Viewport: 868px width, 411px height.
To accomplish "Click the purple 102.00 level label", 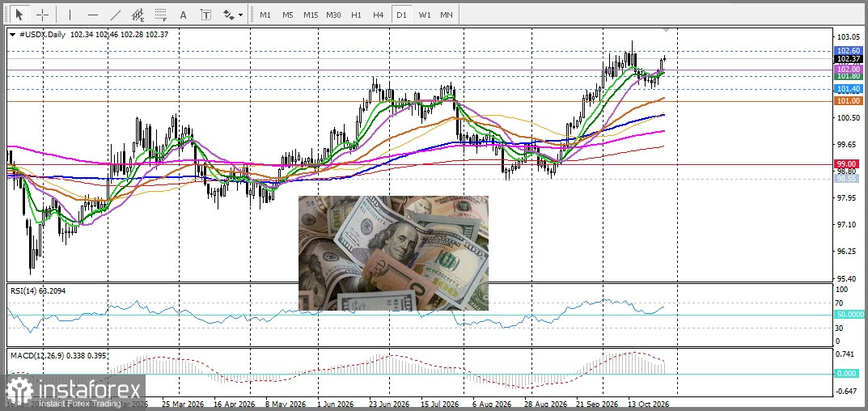I will click(848, 70).
